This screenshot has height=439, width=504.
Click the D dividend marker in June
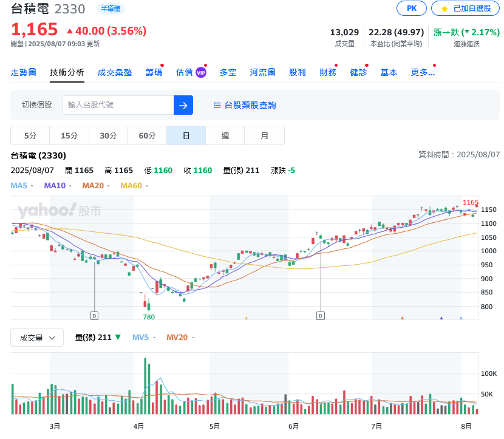(x=321, y=316)
